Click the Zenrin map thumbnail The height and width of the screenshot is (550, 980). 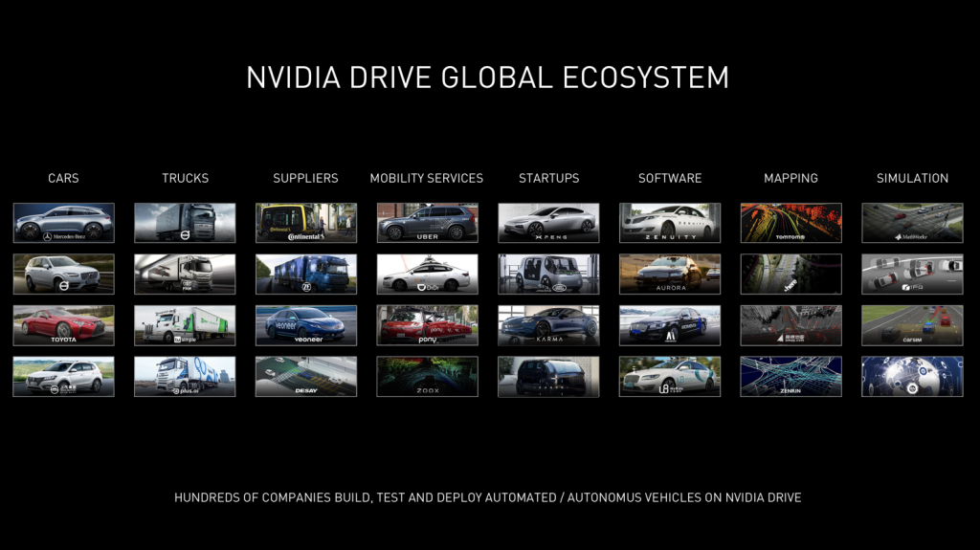tap(791, 376)
